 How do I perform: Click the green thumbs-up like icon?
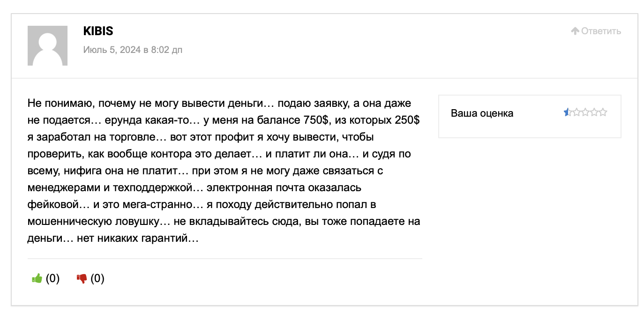[37, 278]
